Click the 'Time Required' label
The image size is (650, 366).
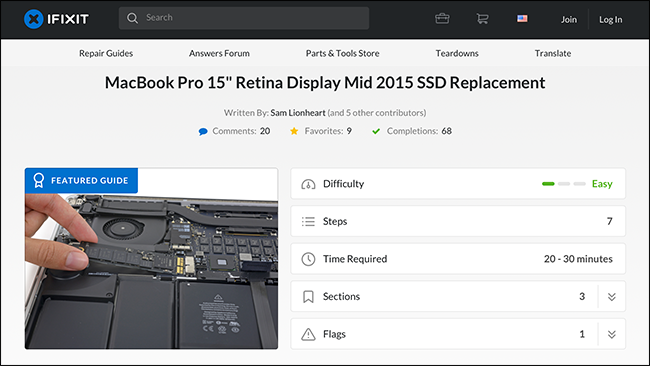click(355, 259)
